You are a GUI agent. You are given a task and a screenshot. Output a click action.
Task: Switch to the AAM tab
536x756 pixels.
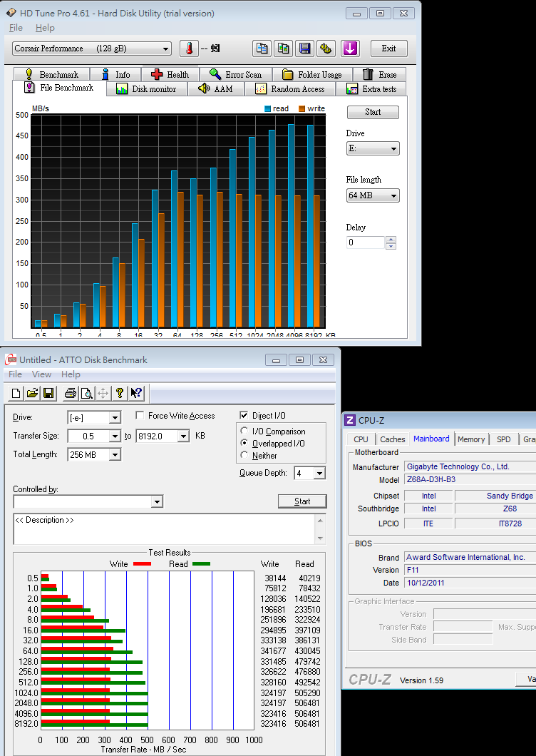tap(215, 88)
